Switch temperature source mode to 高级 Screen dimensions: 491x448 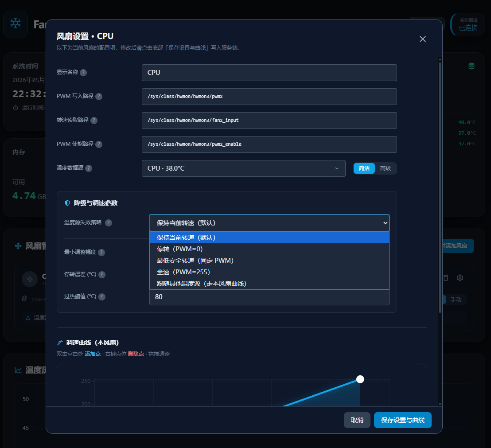click(385, 168)
